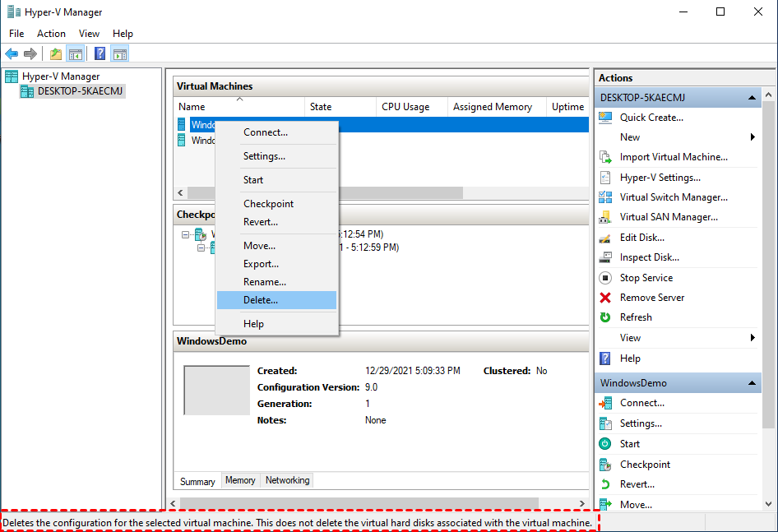Choose Delete... in the context menu

pyautogui.click(x=277, y=300)
